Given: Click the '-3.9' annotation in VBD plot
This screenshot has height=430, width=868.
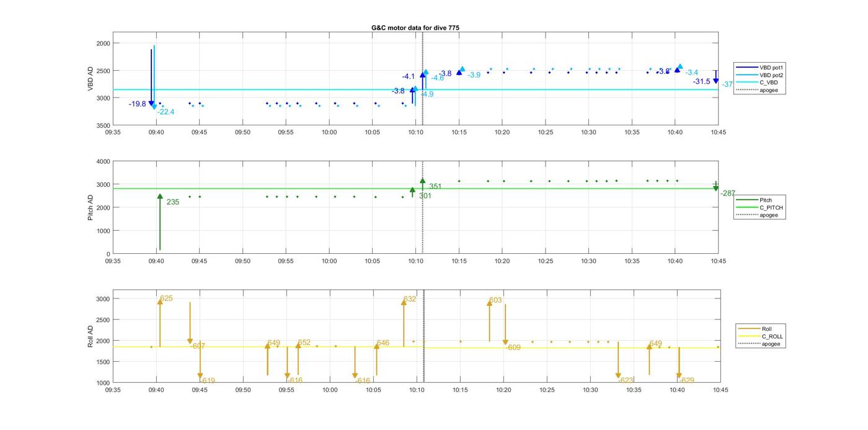Looking at the screenshot, I should click(x=474, y=75).
